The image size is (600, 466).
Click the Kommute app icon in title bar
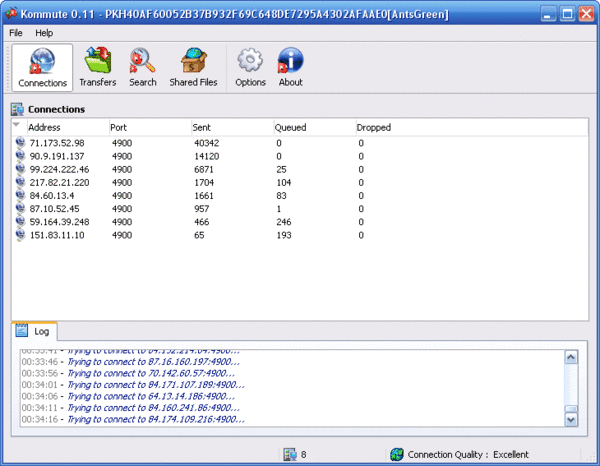click(11, 14)
